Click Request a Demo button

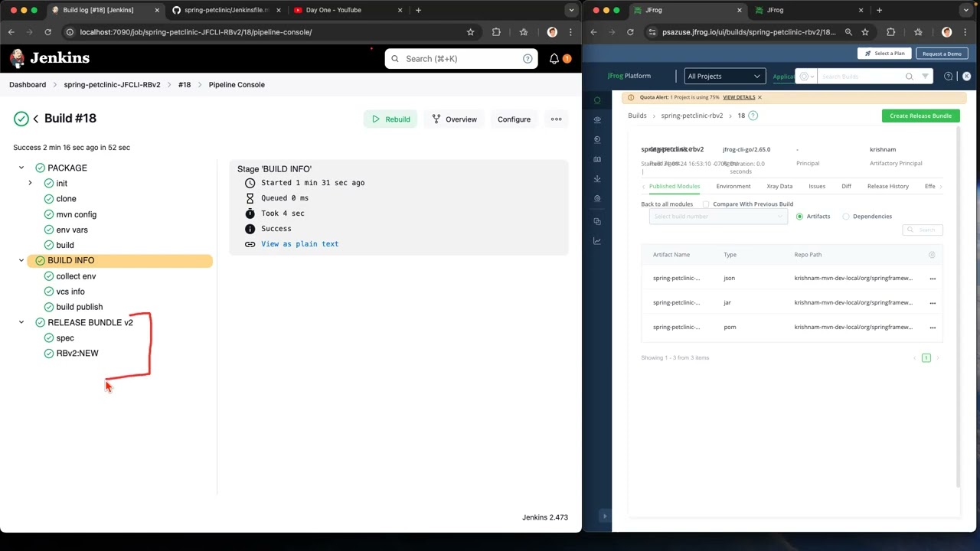click(942, 54)
